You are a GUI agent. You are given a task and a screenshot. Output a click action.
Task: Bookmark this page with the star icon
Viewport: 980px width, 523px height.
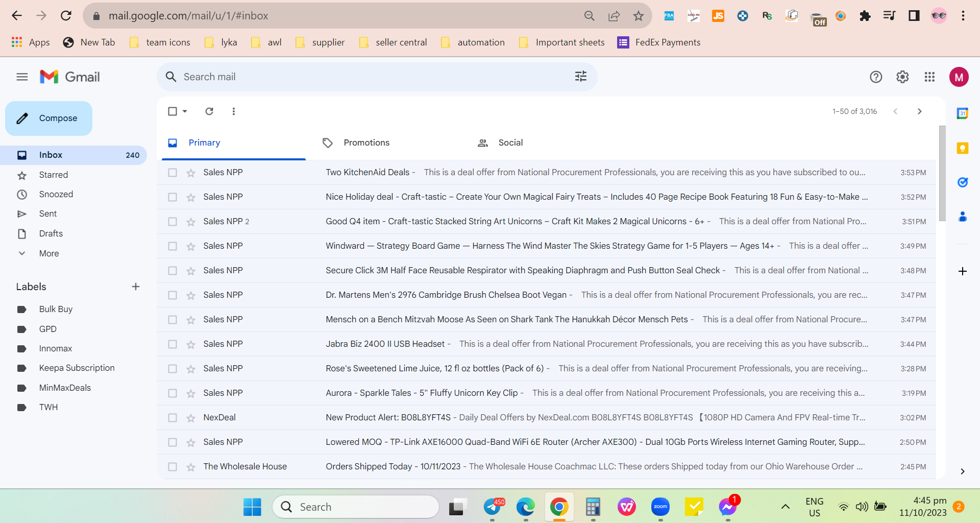click(639, 16)
